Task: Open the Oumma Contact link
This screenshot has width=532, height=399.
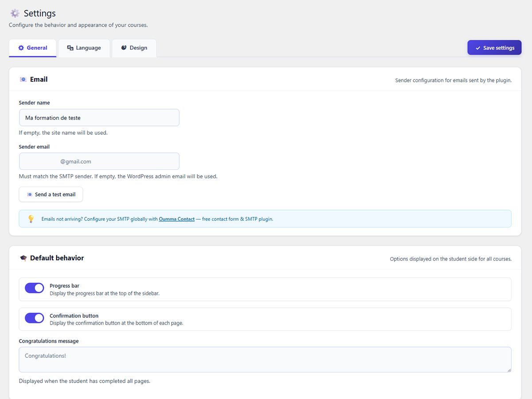Action: [x=176, y=219]
